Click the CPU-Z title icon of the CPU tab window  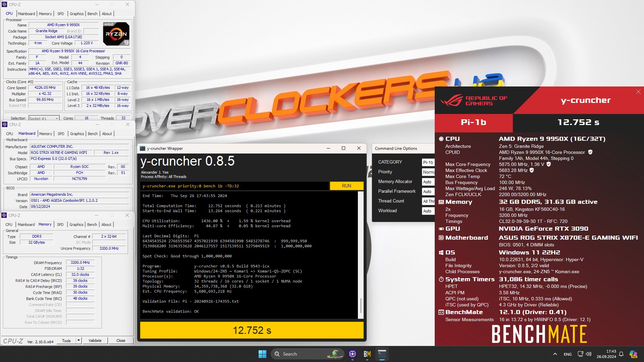point(4,4)
